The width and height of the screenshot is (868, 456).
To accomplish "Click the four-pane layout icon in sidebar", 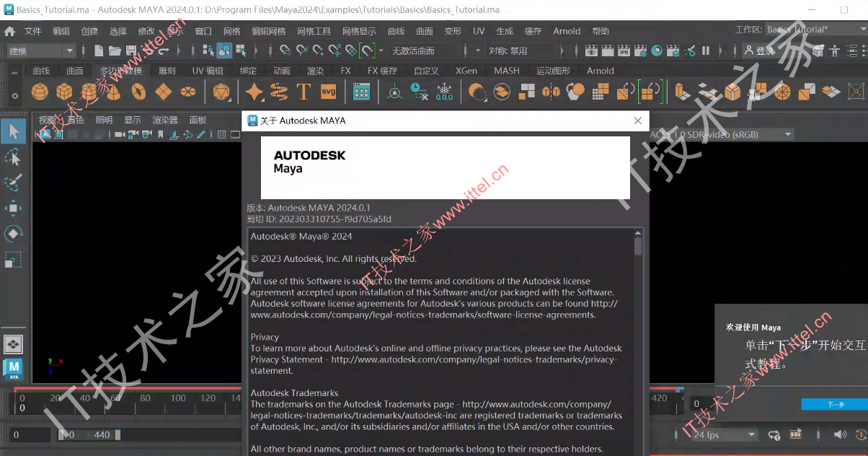I will click(14, 344).
